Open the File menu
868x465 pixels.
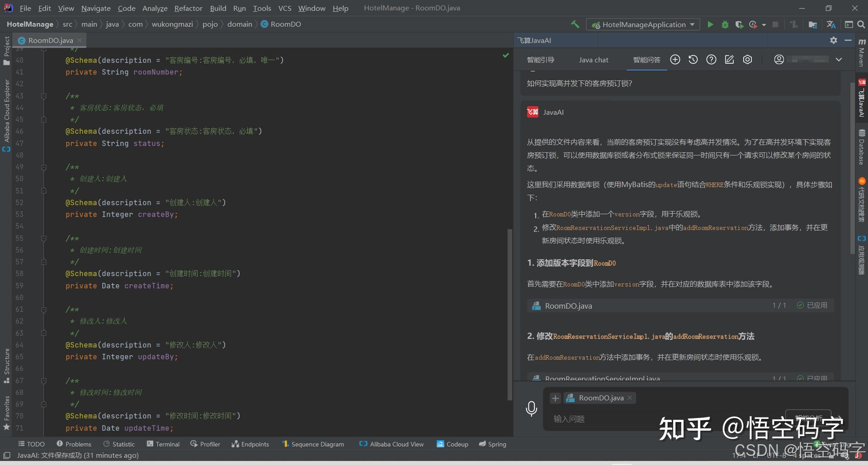(x=25, y=8)
